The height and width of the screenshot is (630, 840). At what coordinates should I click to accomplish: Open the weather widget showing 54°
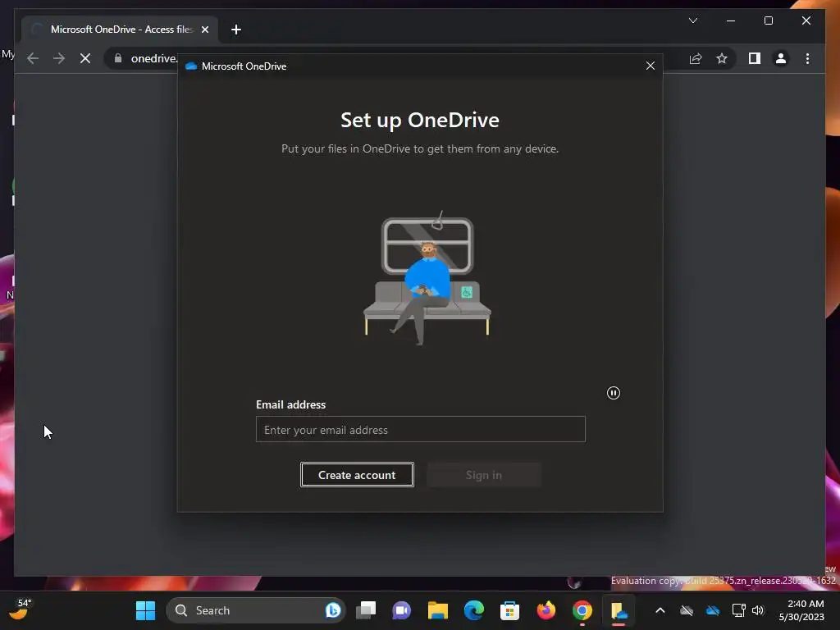point(21,609)
